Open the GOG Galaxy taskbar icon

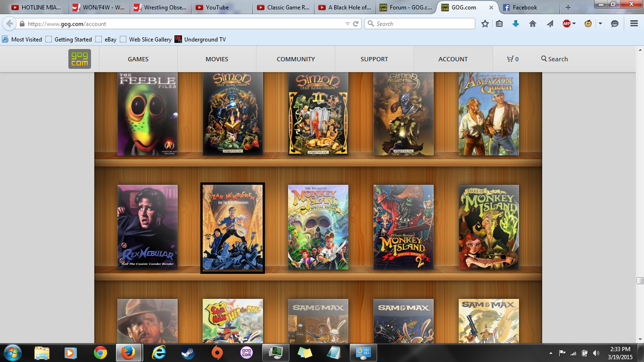point(247,353)
